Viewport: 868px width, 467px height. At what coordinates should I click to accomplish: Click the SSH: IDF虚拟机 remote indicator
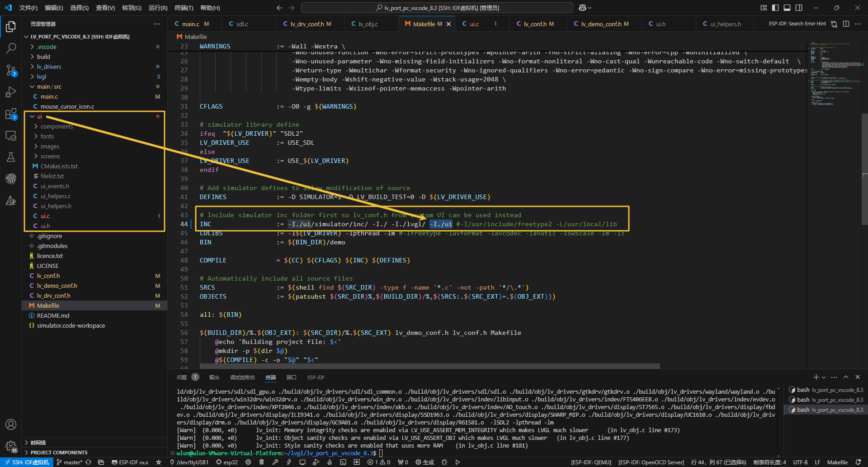[27, 462]
